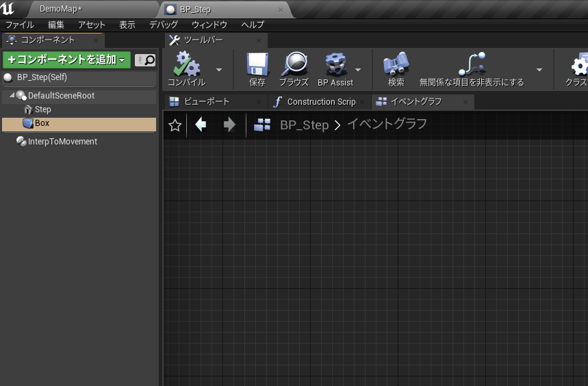This screenshot has height=386, width=588.
Task: Click コンポーネントを追加 green button
Action: (67, 60)
